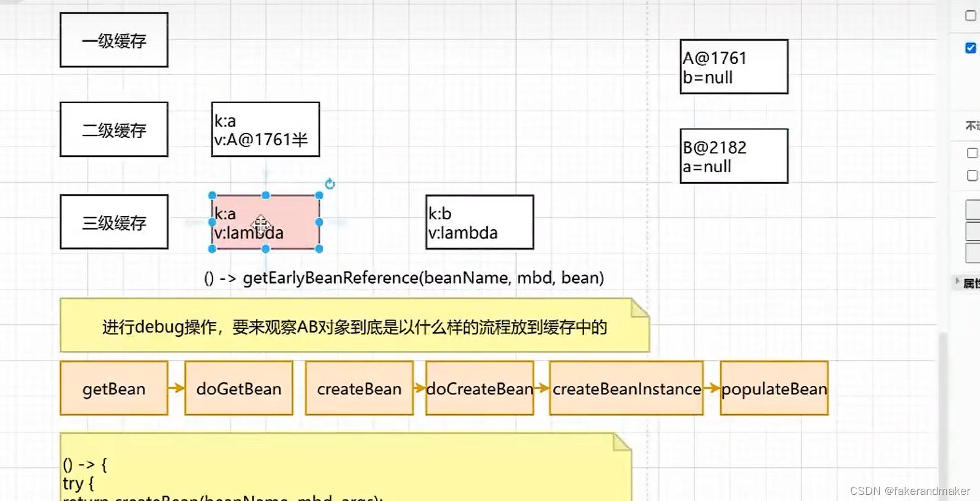Click the top-left resize handle of pink shape

[x=212, y=195]
